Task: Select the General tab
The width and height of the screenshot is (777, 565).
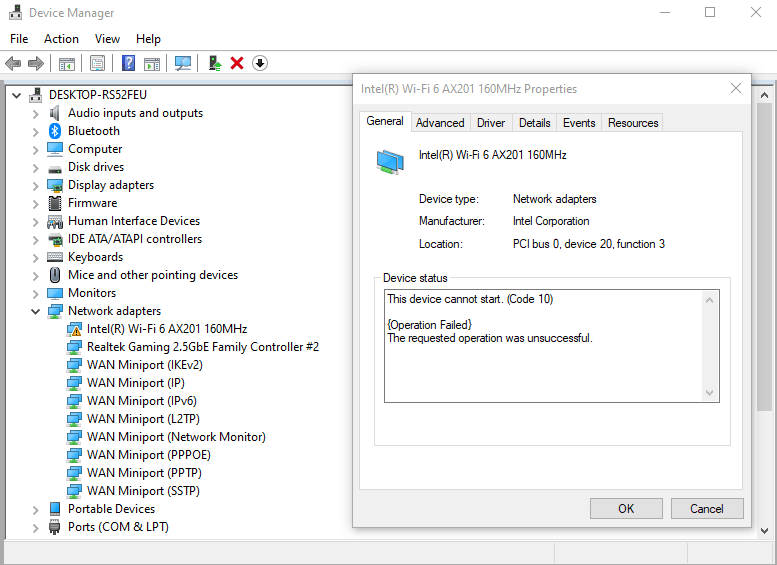Action: 385,121
